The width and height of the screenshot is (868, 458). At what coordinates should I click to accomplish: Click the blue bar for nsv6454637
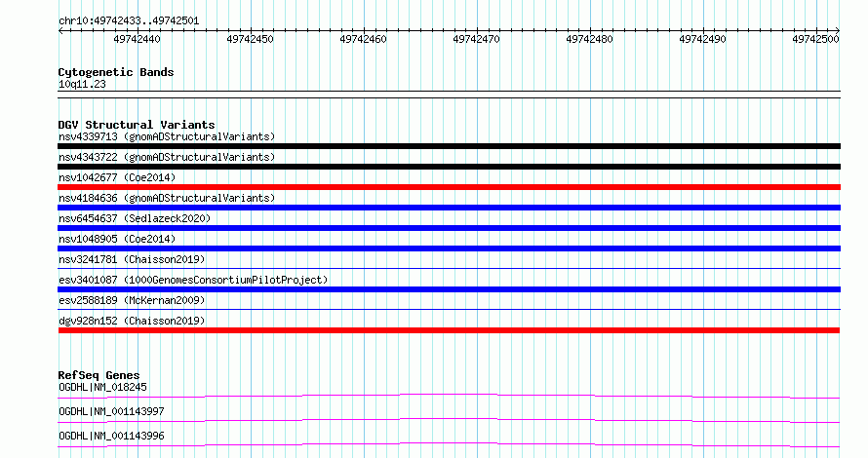pyautogui.click(x=449, y=228)
